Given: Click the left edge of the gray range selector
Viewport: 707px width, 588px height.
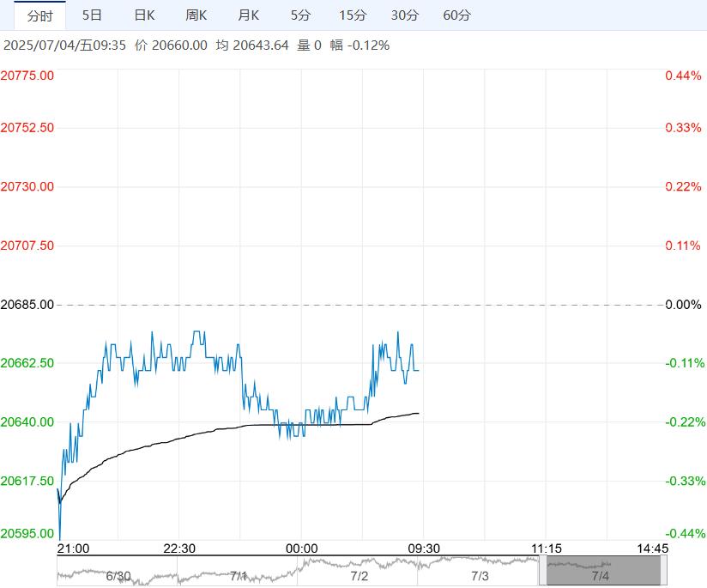Looking at the screenshot, I should pos(543,570).
